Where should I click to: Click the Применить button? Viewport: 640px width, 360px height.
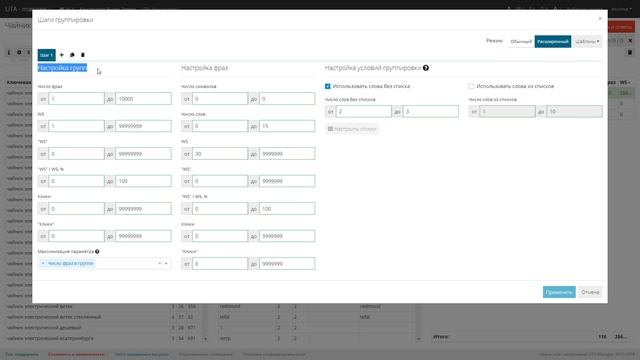pos(559,292)
